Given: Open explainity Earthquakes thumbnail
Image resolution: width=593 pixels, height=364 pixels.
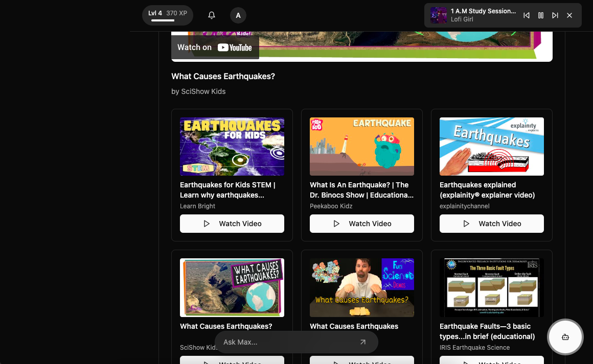Looking at the screenshot, I should (492, 147).
